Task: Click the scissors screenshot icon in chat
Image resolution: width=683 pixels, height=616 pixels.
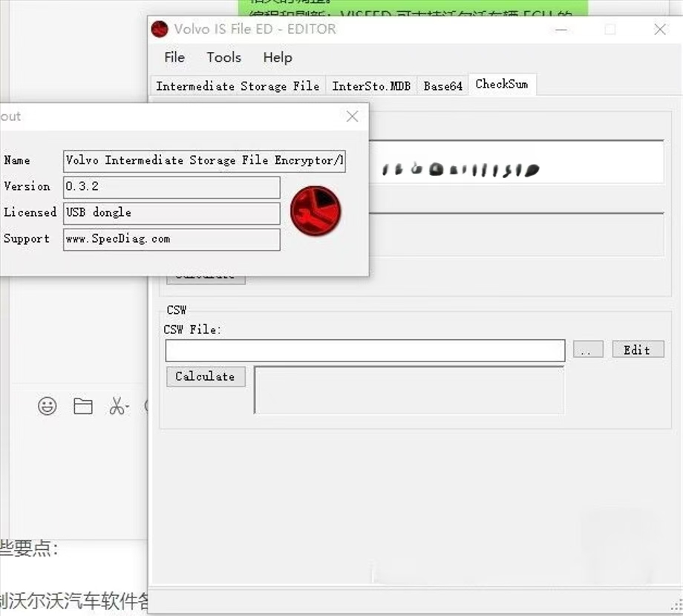Action: point(117,406)
